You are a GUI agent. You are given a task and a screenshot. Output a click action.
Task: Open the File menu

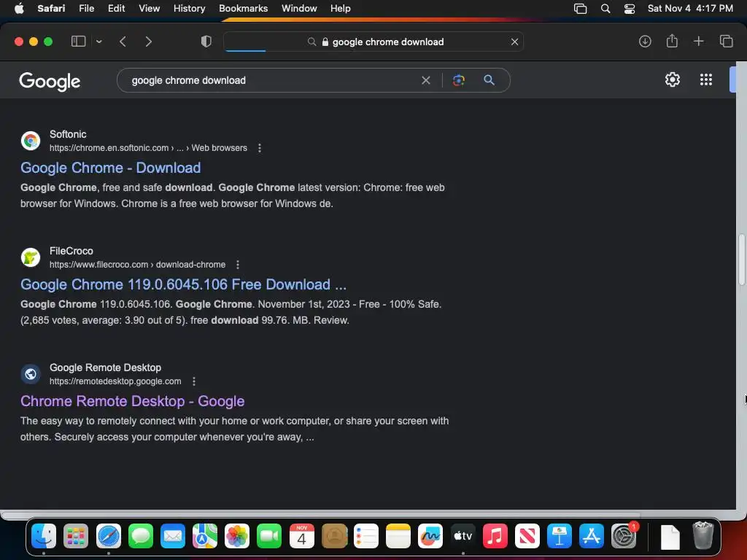(x=86, y=8)
